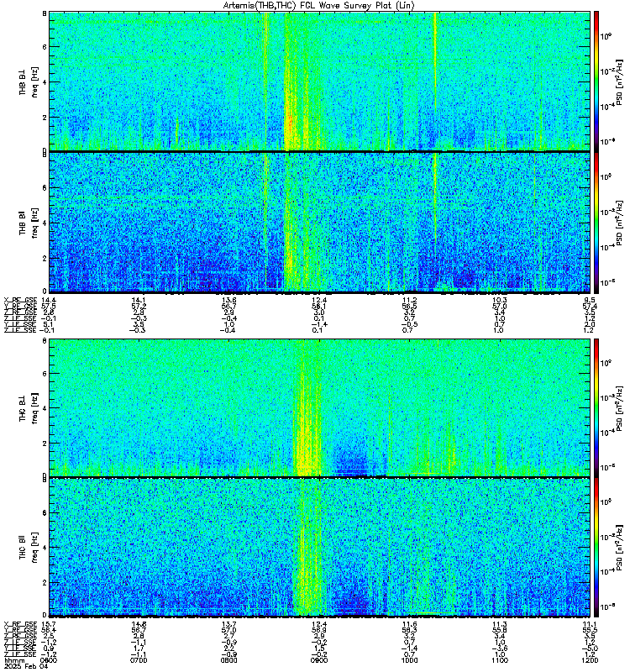Click the THC X_RE_GSE value "14.8"
The height and width of the screenshot is (672, 630).
[x=139, y=624]
